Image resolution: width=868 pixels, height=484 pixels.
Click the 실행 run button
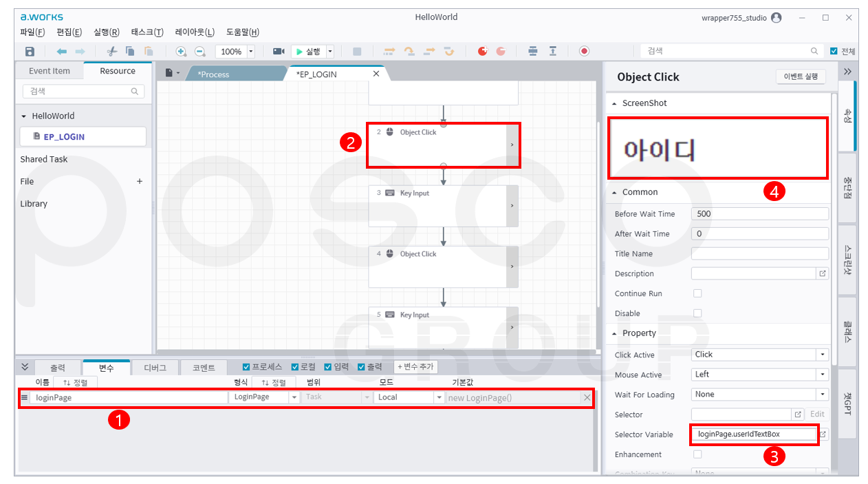308,52
